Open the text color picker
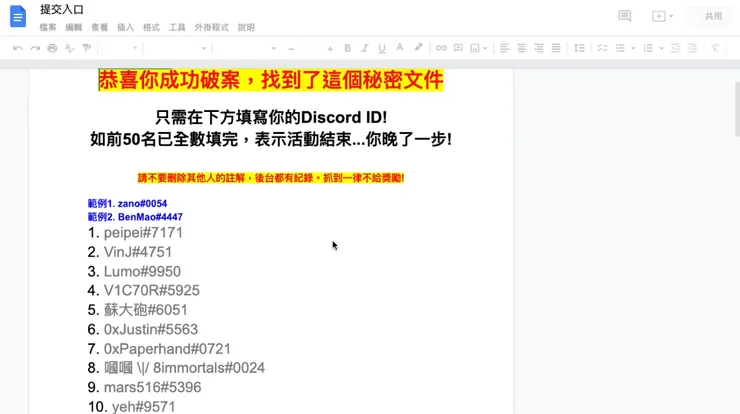740x414 pixels. click(x=400, y=48)
